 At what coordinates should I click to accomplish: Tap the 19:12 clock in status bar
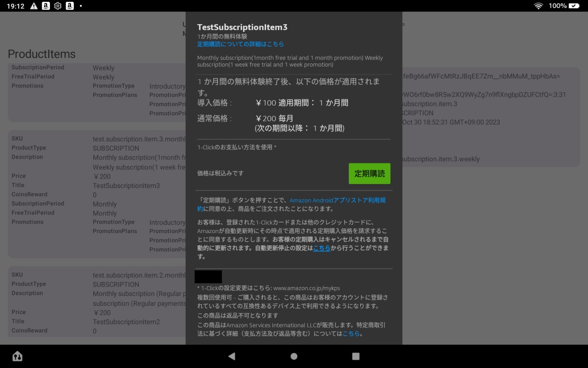click(x=16, y=6)
